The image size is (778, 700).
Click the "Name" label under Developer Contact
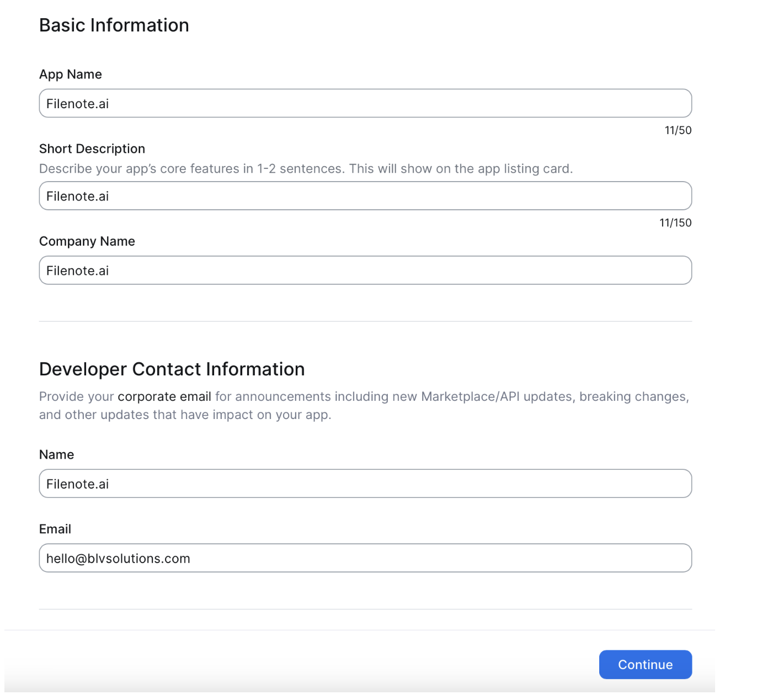click(56, 455)
